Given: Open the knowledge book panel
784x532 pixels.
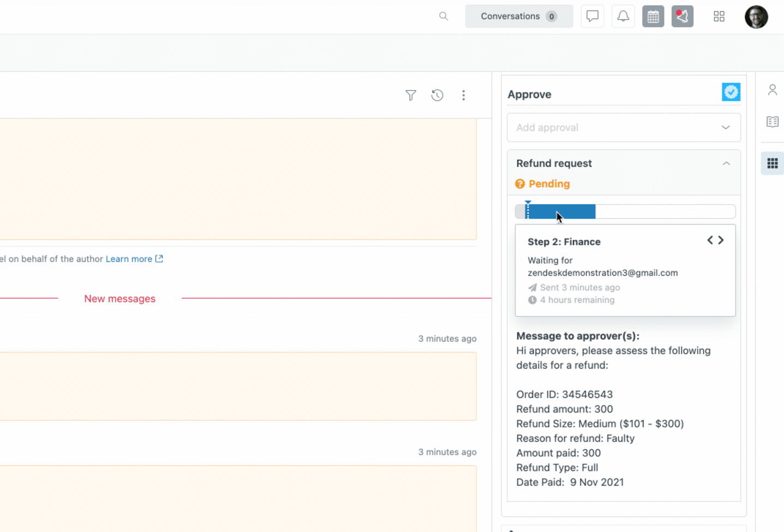Looking at the screenshot, I should [x=772, y=121].
